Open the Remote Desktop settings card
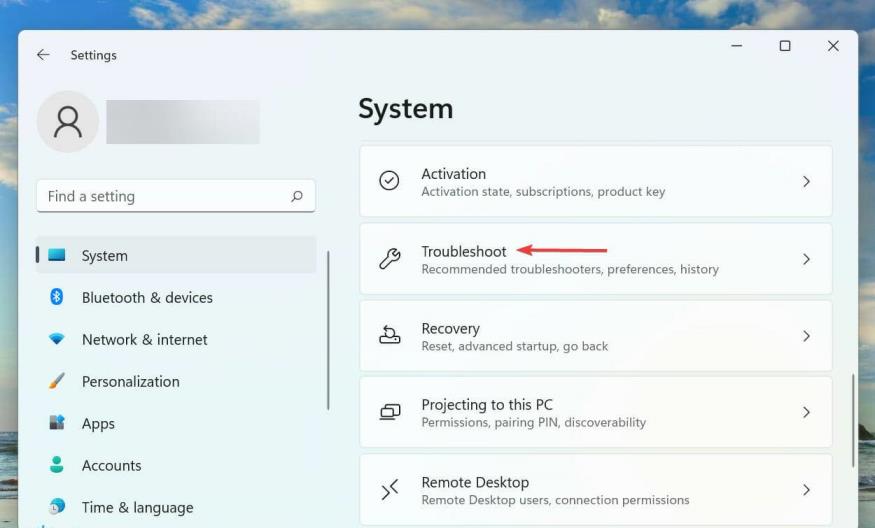875x528 pixels. pos(596,490)
